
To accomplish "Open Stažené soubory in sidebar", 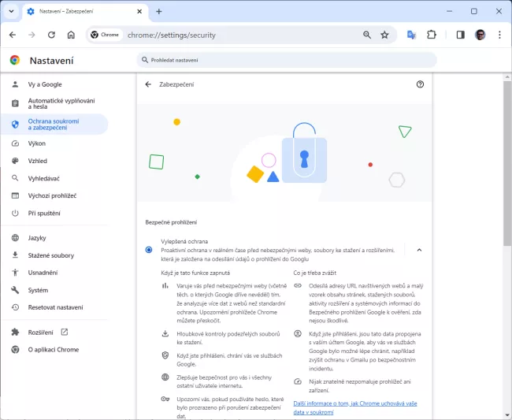I will click(x=51, y=255).
